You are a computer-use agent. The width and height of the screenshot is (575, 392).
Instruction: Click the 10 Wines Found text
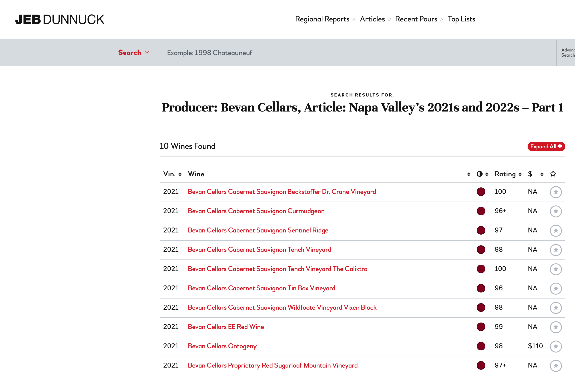point(187,146)
